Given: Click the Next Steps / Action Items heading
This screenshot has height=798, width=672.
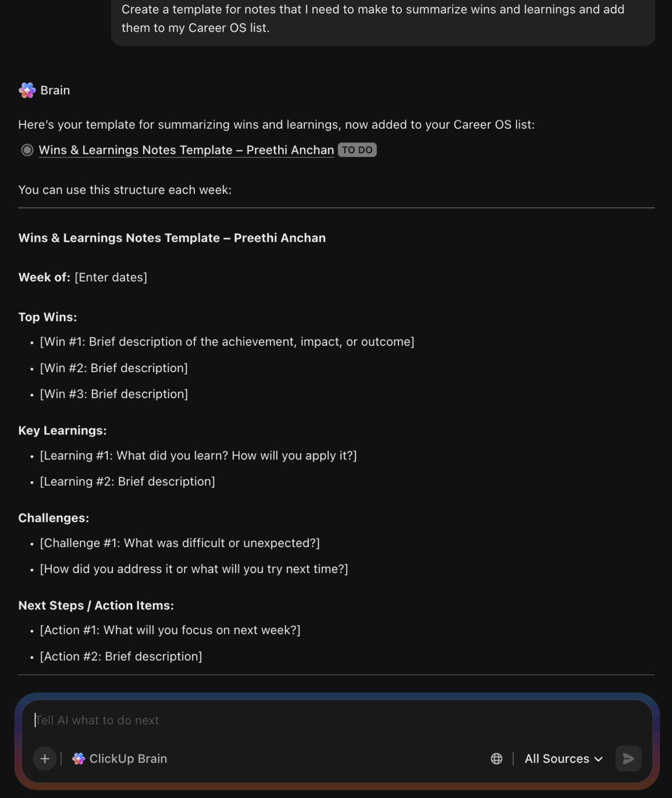Looking at the screenshot, I should [96, 605].
